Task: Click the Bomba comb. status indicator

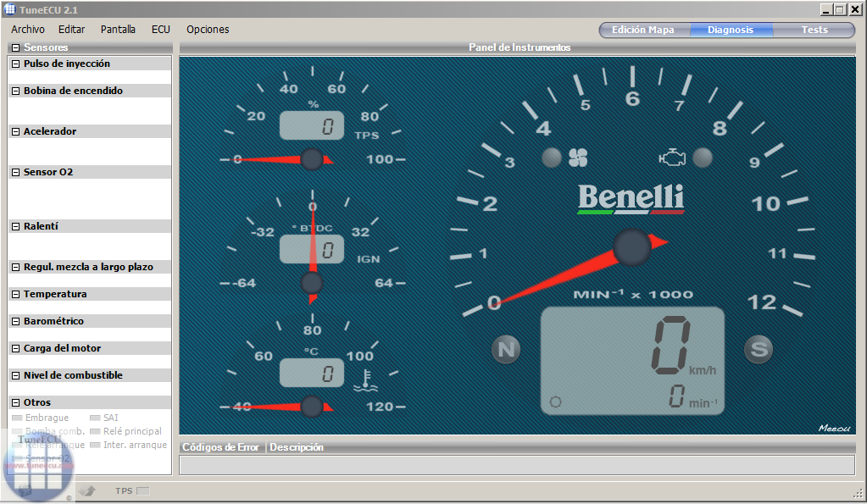Action: pyautogui.click(x=17, y=431)
